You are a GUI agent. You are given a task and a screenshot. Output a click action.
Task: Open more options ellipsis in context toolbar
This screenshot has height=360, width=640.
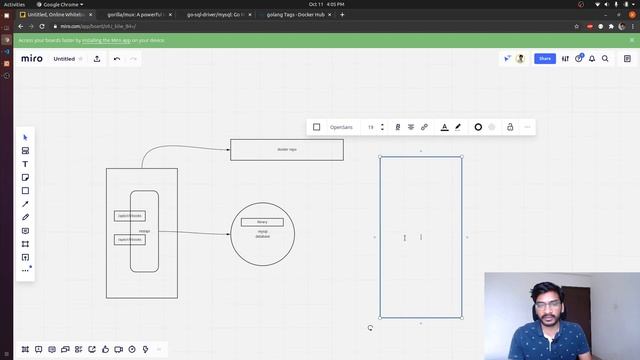(x=527, y=127)
